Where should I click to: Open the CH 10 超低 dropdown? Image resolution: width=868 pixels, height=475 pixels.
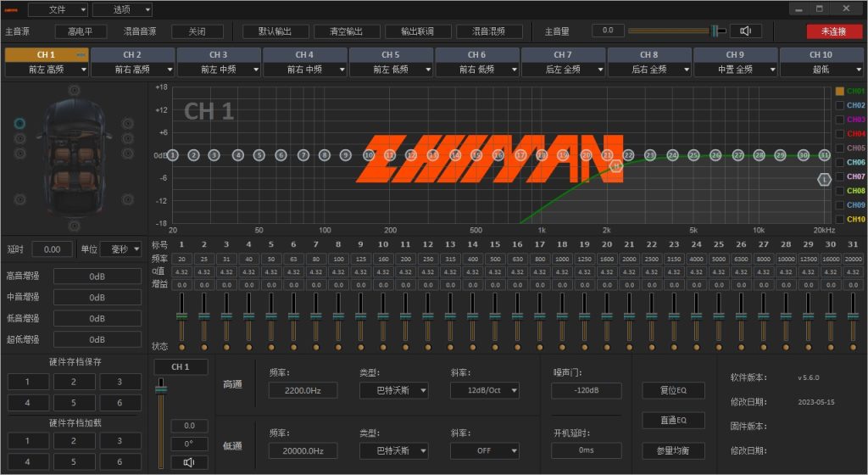click(821, 70)
